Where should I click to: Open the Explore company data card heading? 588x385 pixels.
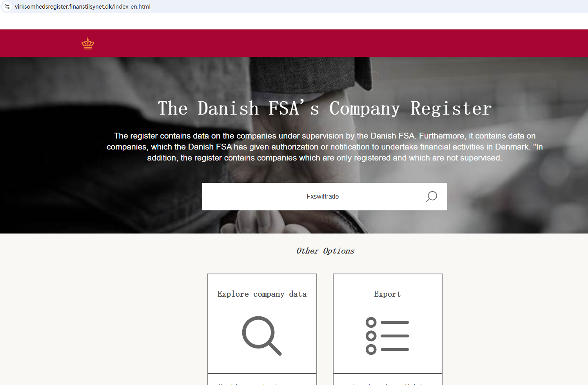coord(262,294)
